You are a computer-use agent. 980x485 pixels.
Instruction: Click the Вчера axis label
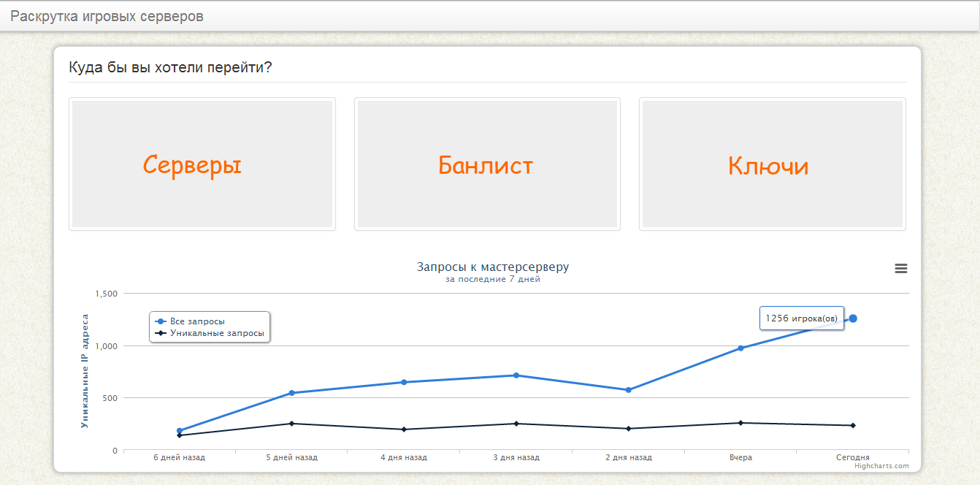pyautogui.click(x=740, y=458)
